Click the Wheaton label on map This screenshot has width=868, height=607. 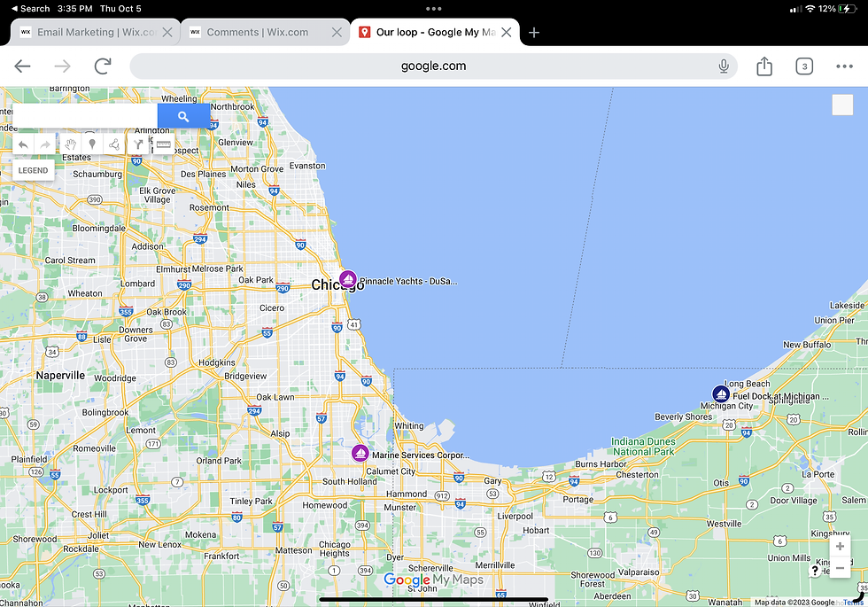[85, 293]
